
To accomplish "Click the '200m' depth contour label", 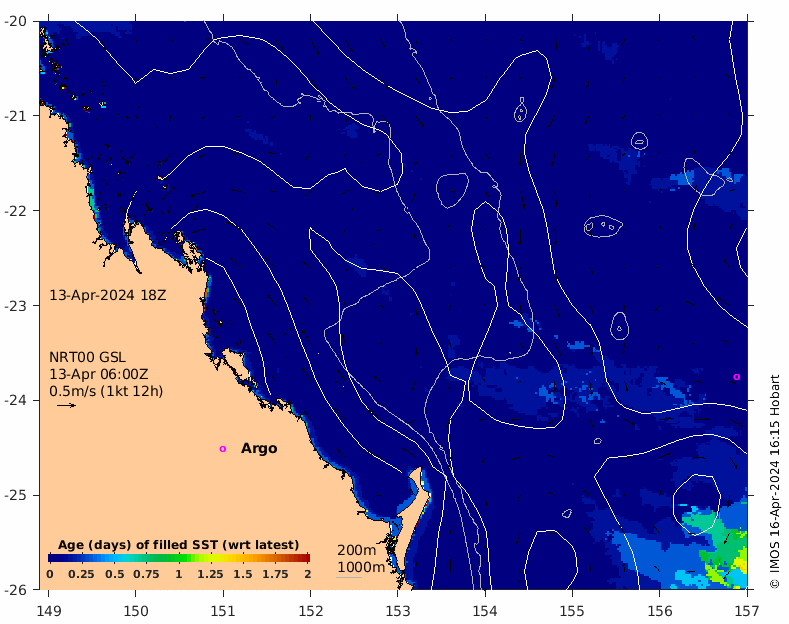I will (x=356, y=550).
